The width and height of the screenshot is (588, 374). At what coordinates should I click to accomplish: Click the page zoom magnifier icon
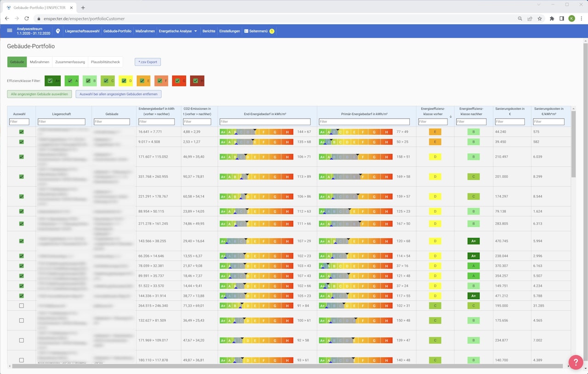[x=520, y=18]
